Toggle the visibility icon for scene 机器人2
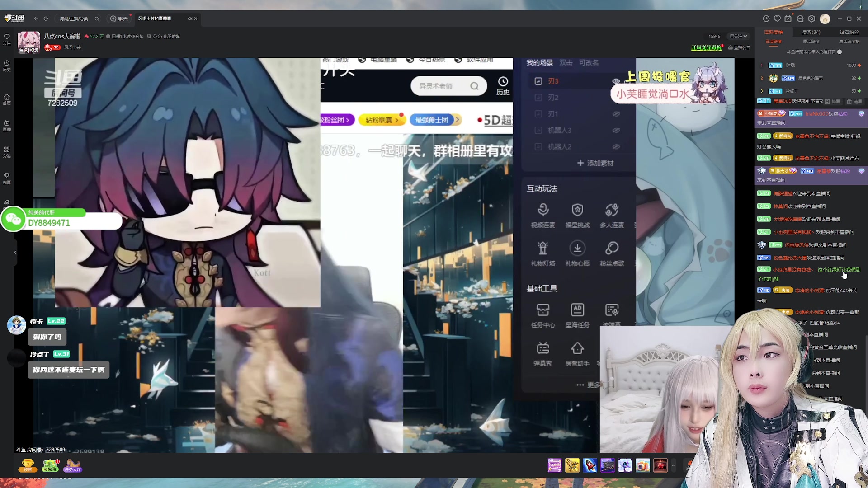The image size is (868, 488). click(616, 147)
